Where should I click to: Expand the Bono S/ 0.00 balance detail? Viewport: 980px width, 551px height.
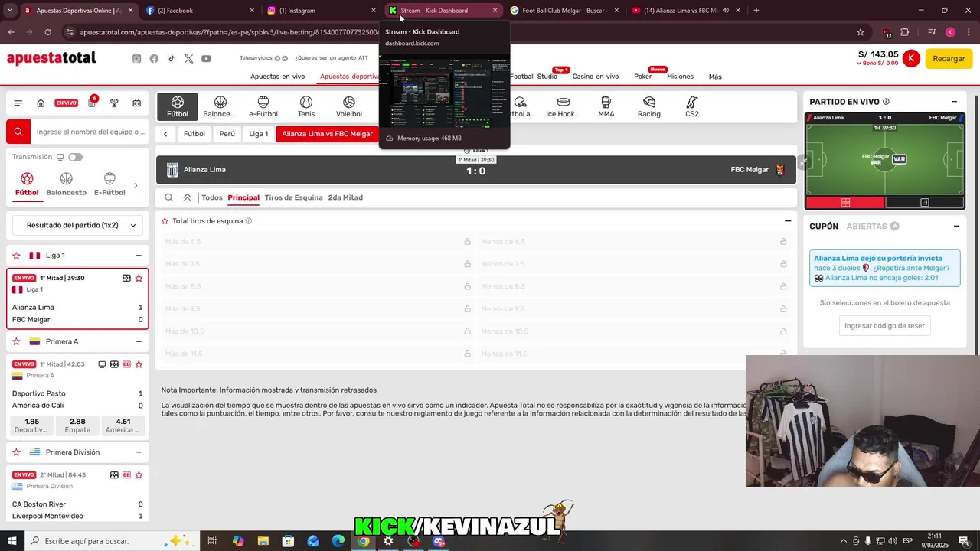pos(877,64)
